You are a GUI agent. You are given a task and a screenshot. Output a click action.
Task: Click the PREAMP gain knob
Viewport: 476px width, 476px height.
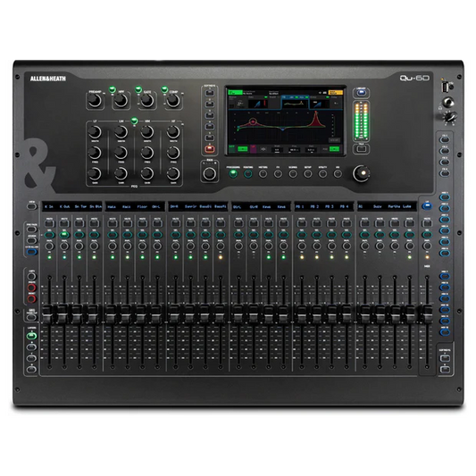(x=95, y=101)
